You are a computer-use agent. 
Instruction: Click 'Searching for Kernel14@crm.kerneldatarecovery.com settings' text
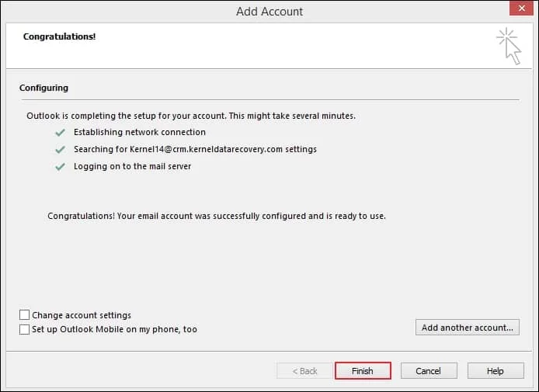[195, 149]
